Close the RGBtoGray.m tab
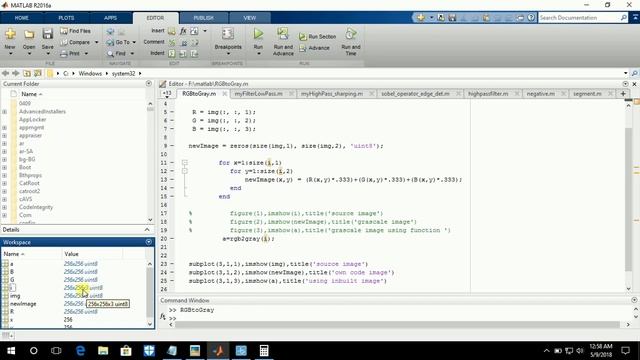Viewport: 640px width, 360px height. coord(224,94)
